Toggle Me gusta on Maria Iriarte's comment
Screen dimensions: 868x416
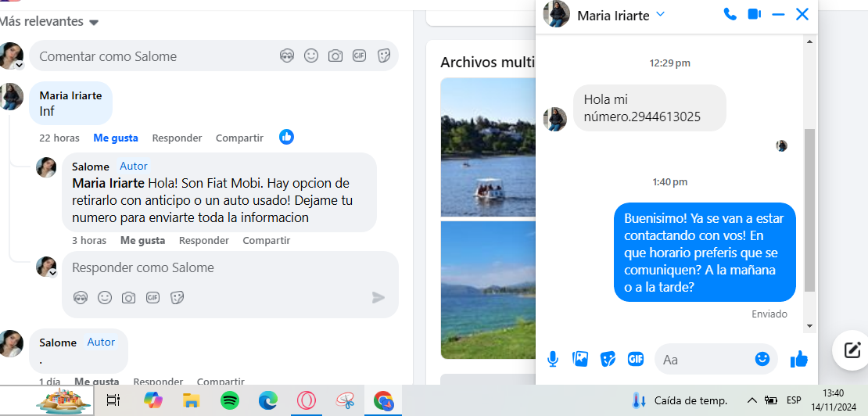coord(115,138)
